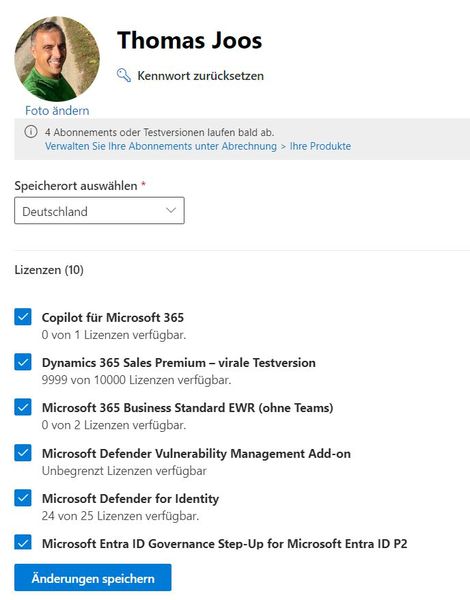This screenshot has height=600, width=470.
Task: Click the Thomas Joos name heading
Action: (189, 40)
